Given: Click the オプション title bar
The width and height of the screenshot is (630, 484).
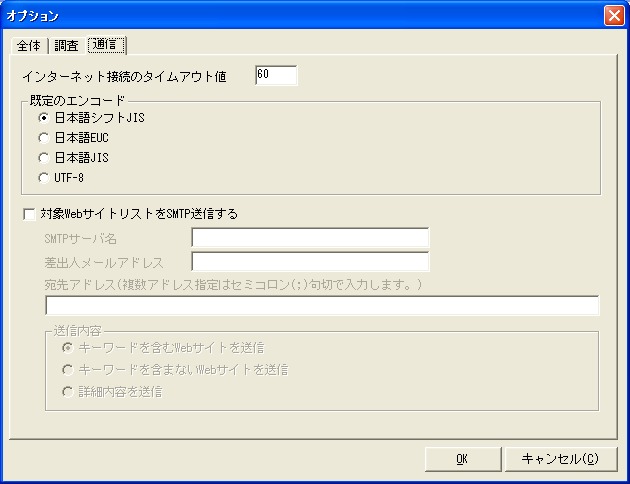Looking at the screenshot, I should point(300,15).
